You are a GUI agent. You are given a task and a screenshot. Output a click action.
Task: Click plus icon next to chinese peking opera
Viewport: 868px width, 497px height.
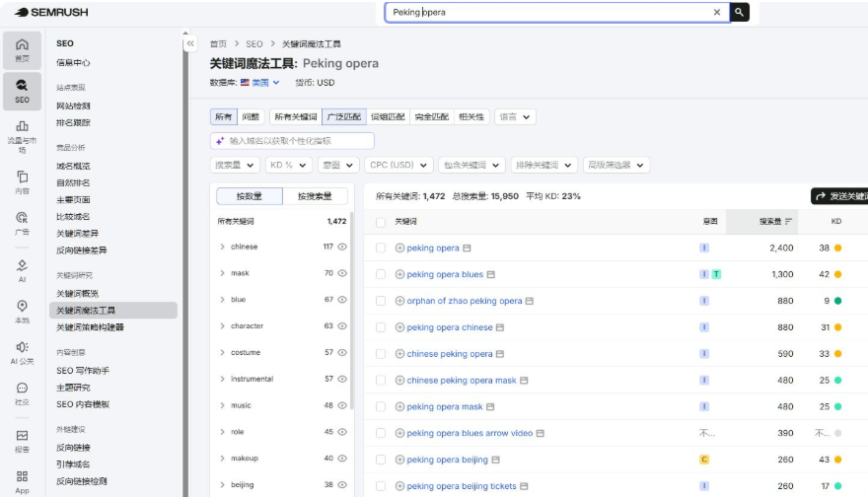pyautogui.click(x=399, y=354)
